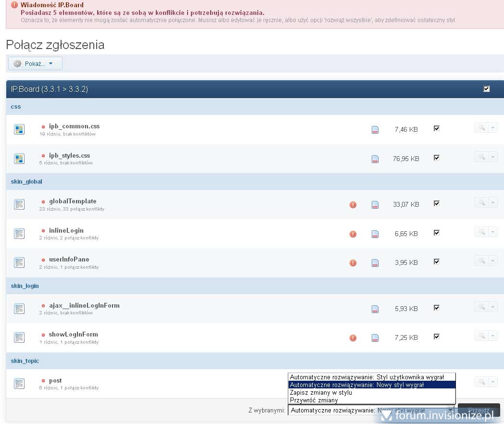This screenshot has width=504, height=424.
Task: Click the magnifier icon in the userInfoPane row
Action: [x=480, y=261]
